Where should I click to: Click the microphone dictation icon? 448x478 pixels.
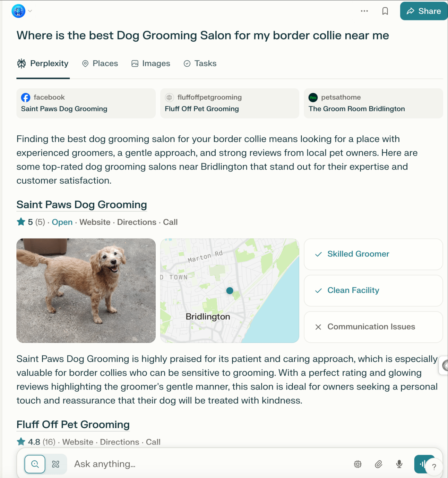click(399, 464)
